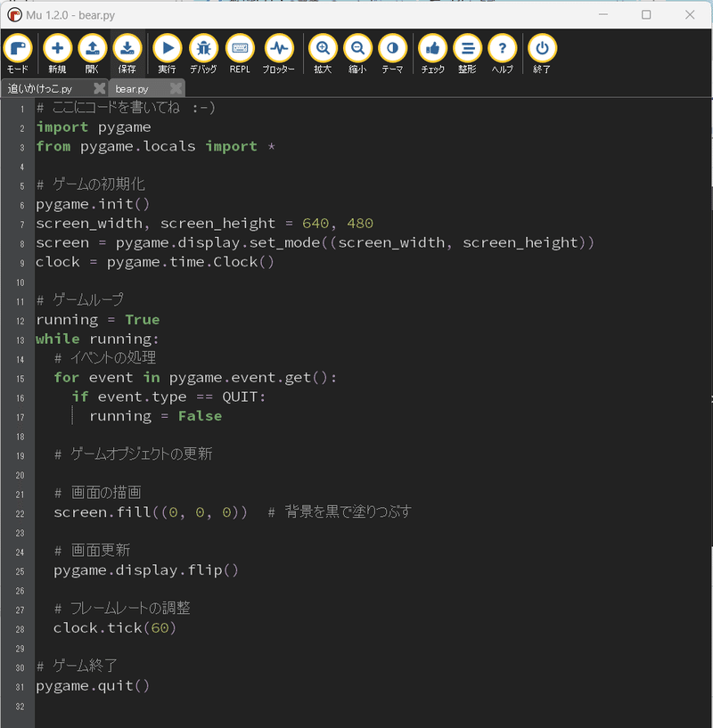
Task: Create a new file with 新規
Action: [x=57, y=53]
